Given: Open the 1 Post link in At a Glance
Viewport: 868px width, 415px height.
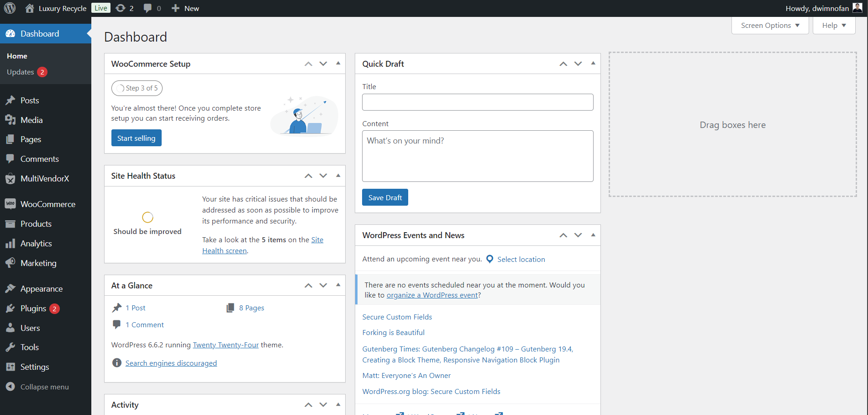Looking at the screenshot, I should coord(136,308).
